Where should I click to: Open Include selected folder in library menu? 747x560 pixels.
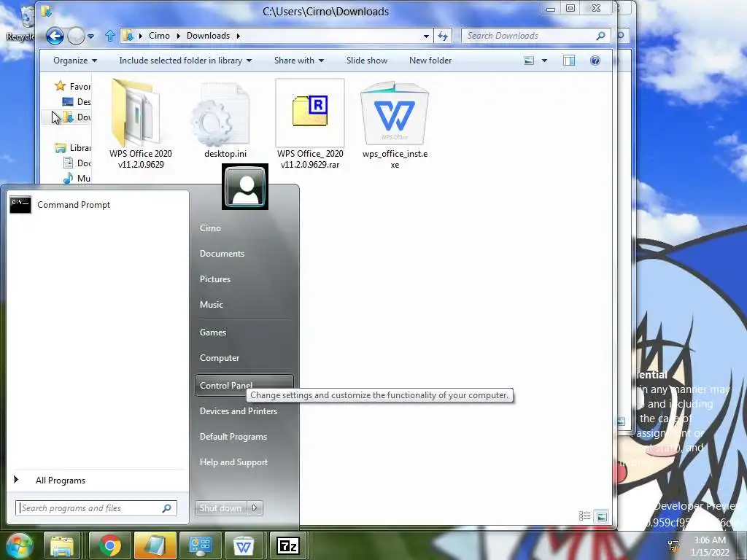(185, 61)
